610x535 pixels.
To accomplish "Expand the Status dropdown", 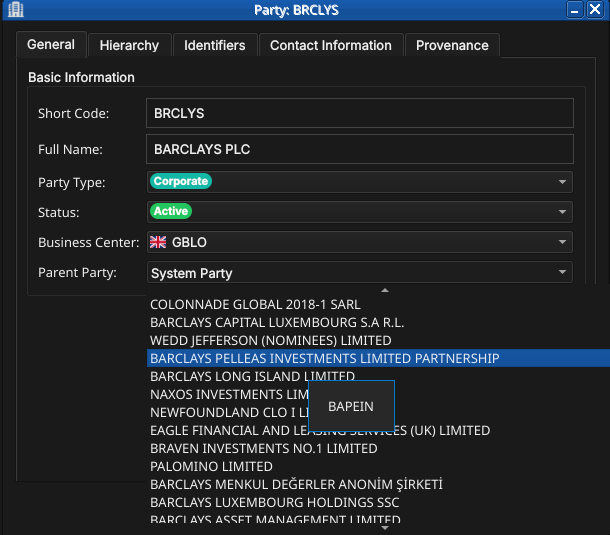I will point(359,212).
